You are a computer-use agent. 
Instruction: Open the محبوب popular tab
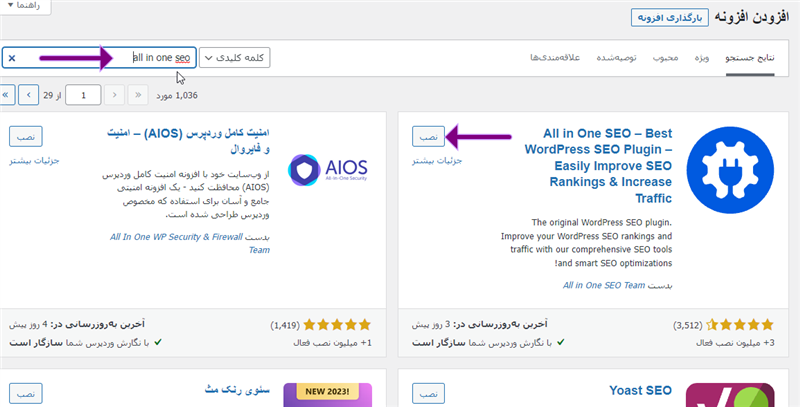click(x=665, y=58)
